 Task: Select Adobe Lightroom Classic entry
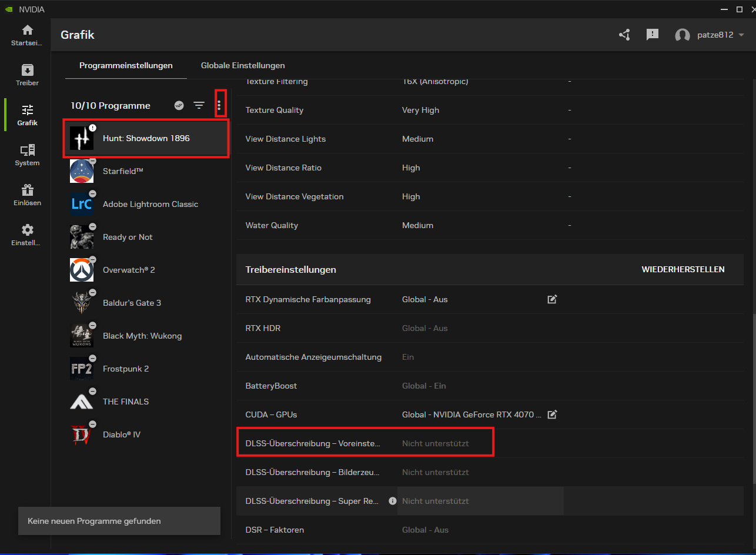(x=146, y=204)
